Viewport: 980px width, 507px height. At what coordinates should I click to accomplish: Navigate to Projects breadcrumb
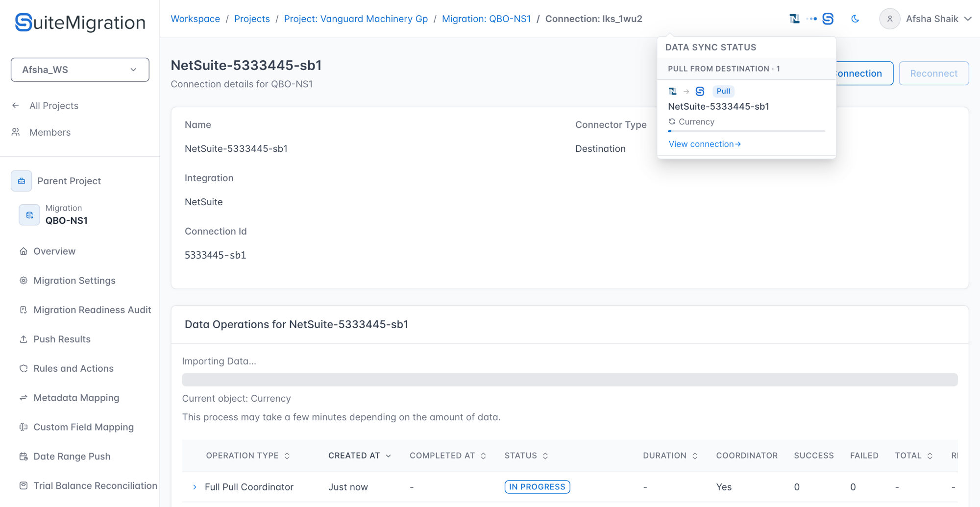252,19
